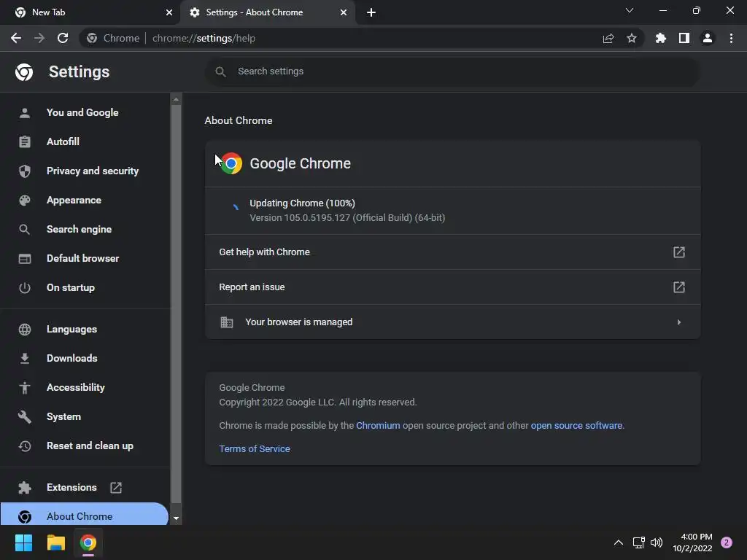Reload the page with refresh icon
The width and height of the screenshot is (747, 560).
point(63,38)
